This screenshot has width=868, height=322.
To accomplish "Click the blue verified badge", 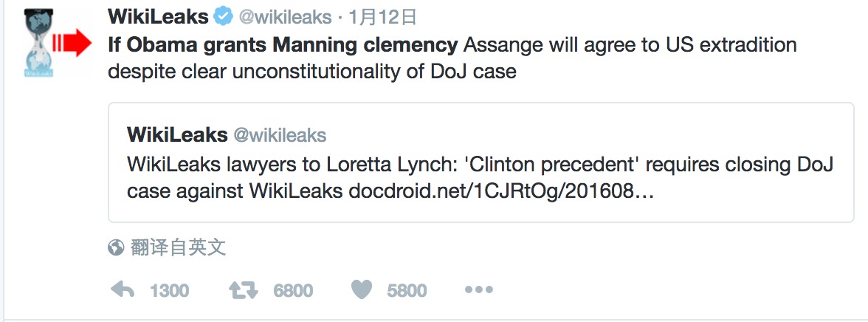I will (x=223, y=17).
